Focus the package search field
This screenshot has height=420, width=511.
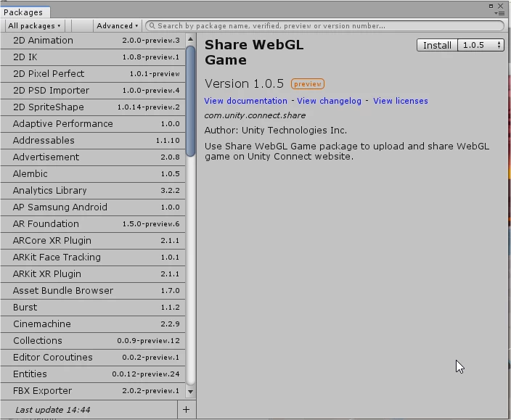click(324, 25)
